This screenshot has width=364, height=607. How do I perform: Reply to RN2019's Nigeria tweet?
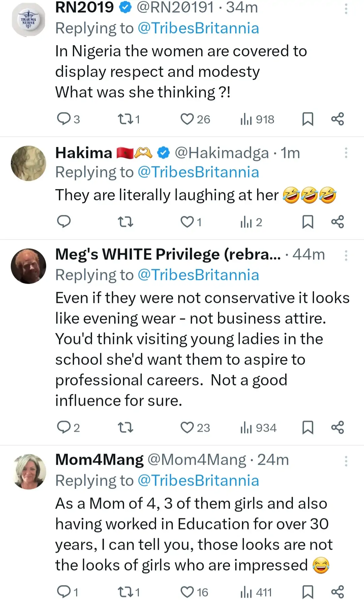[x=64, y=119]
